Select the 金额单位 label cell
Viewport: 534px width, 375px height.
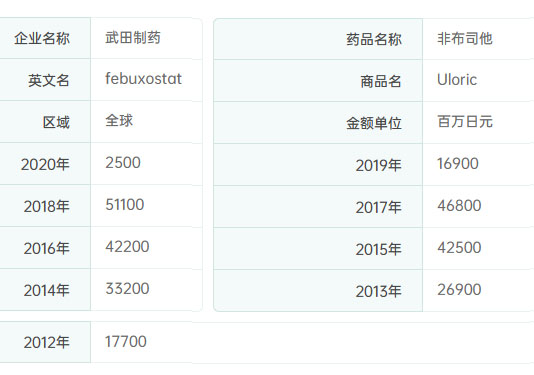[x=318, y=123]
